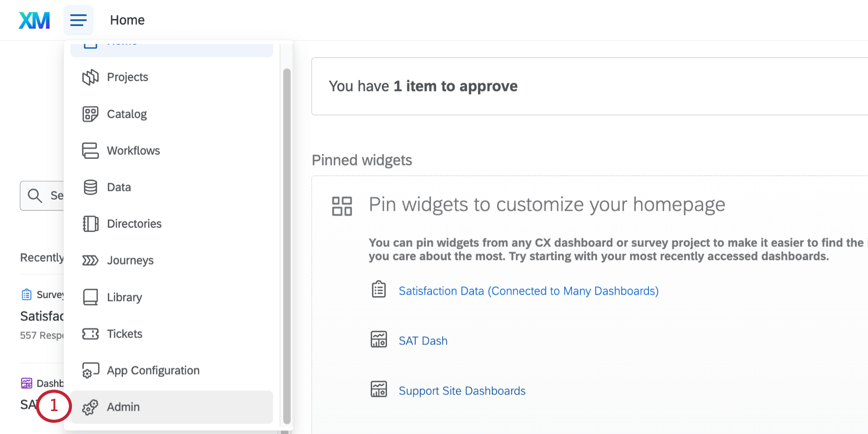Open the SAT Dash link
The image size is (868, 434).
pyautogui.click(x=423, y=341)
